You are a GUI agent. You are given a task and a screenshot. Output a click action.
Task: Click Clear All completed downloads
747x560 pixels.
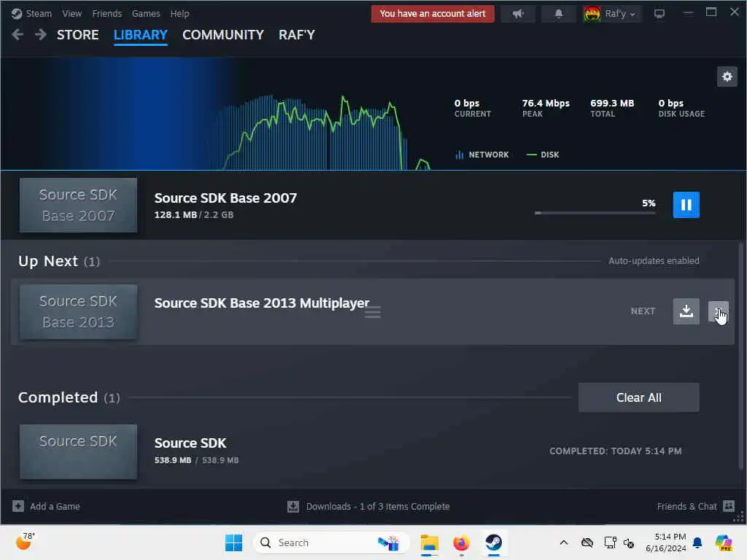(638, 397)
